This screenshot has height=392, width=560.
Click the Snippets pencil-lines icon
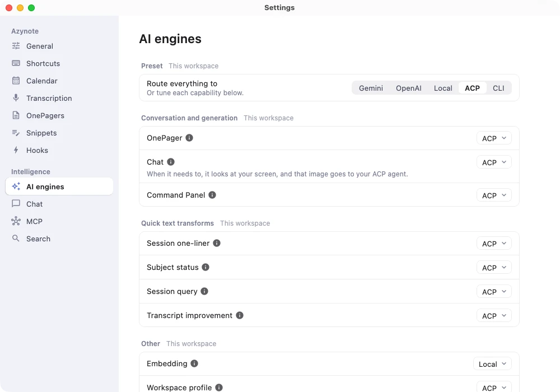tap(16, 133)
